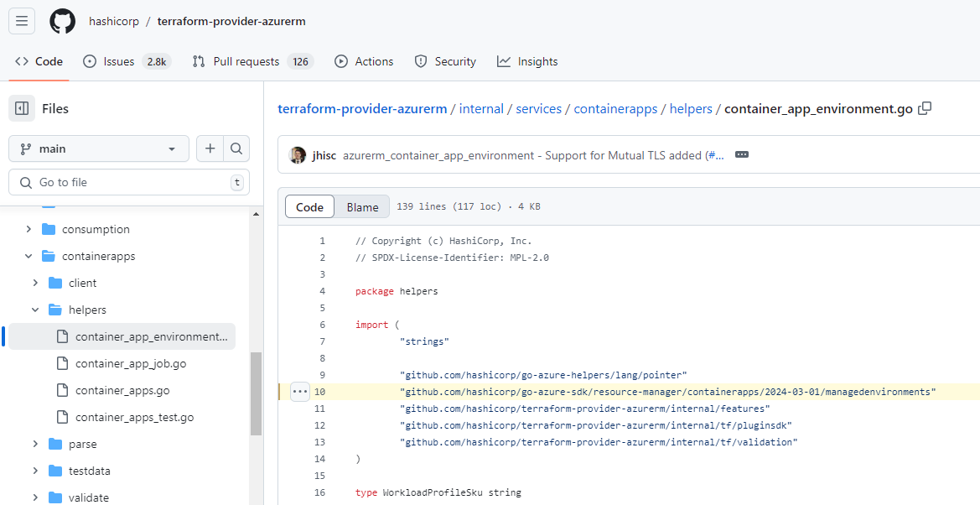Viewport: 980px width, 505px height.
Task: Open the services breadcrumb link
Action: click(x=538, y=108)
